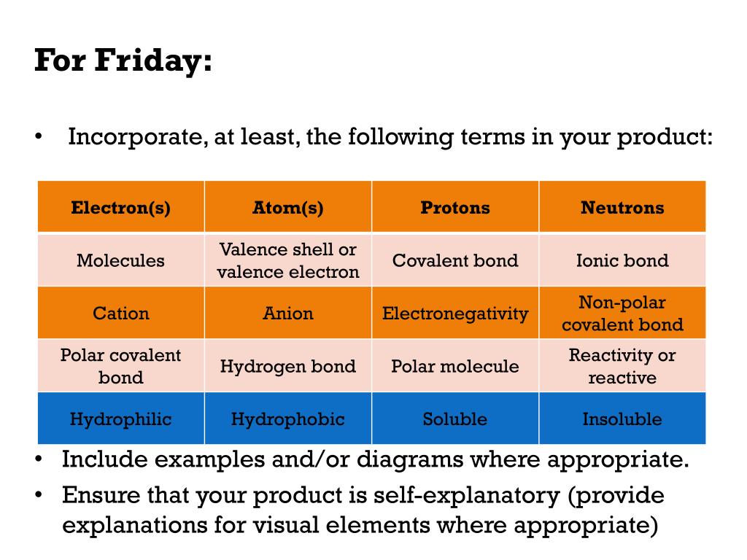The width and height of the screenshot is (747, 560).
Task: Click the 'For Friday:' slide title
Action: point(123,61)
